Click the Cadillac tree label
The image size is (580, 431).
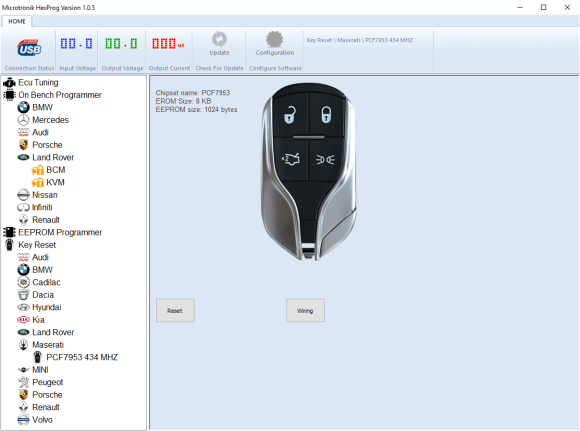[46, 282]
